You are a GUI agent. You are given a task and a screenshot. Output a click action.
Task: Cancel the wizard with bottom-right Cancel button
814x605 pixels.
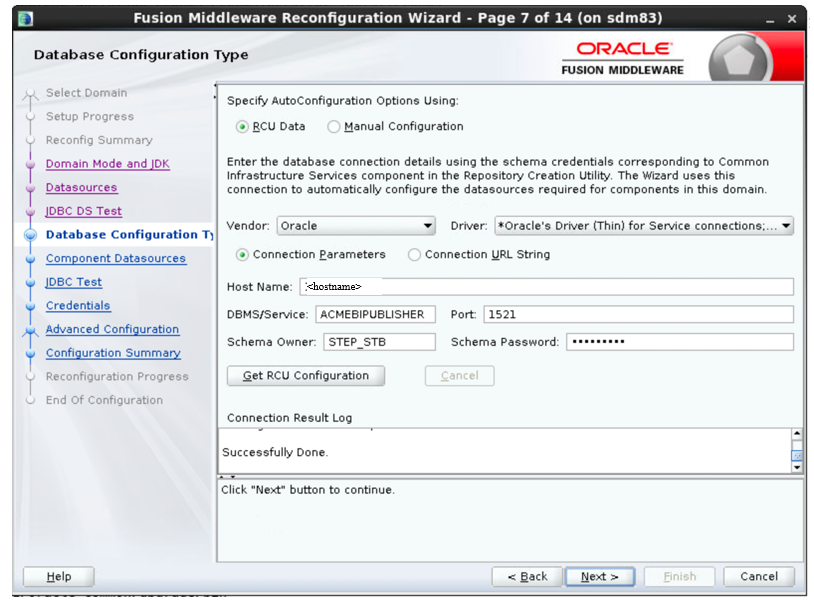pos(759,576)
